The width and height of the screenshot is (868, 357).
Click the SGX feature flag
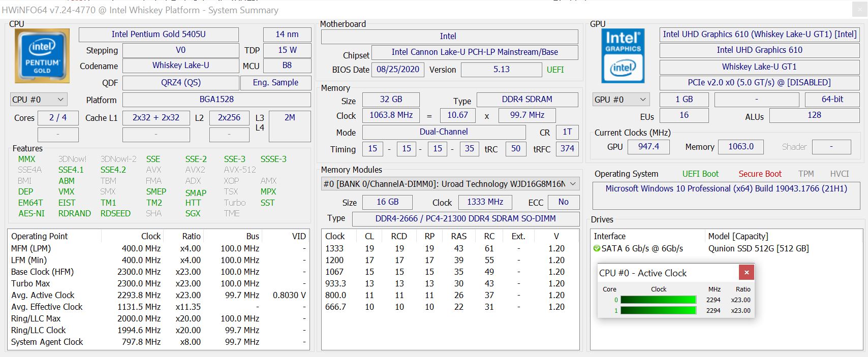pos(193,213)
